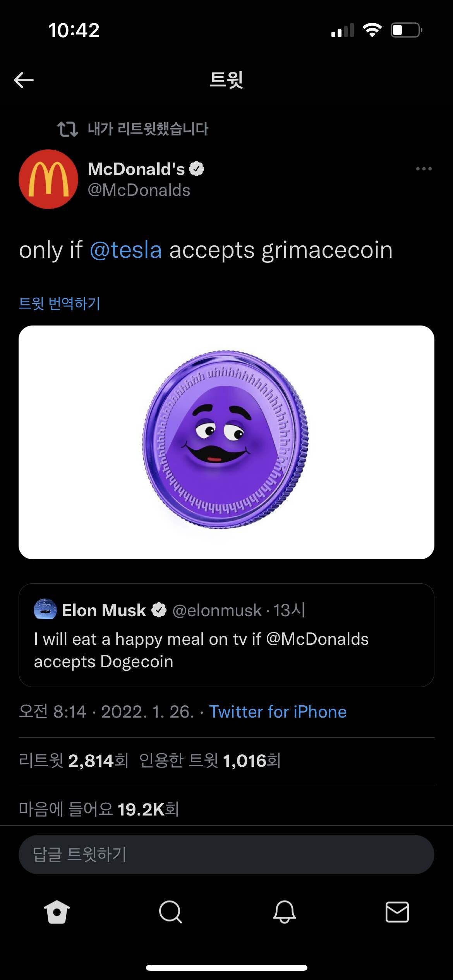
Task: Open the Home tab icon
Action: point(57,912)
